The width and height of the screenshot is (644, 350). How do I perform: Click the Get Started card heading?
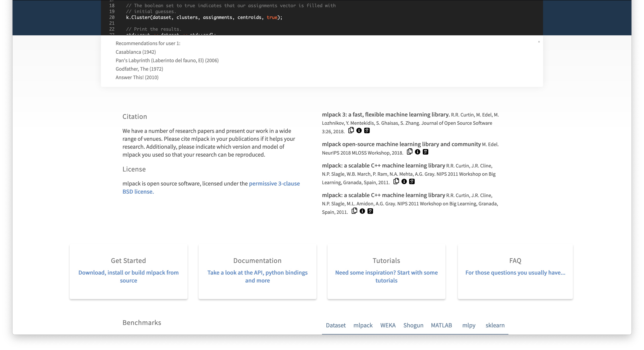click(x=128, y=261)
